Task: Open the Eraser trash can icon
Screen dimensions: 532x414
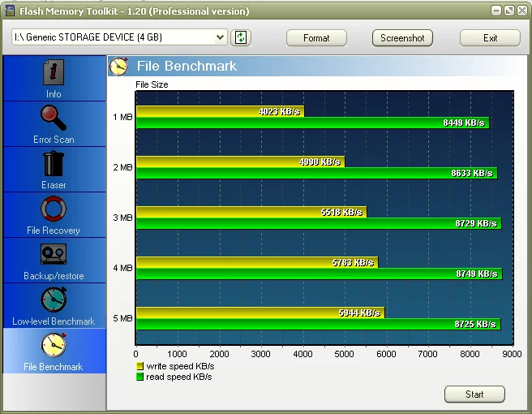Action: 54,163
